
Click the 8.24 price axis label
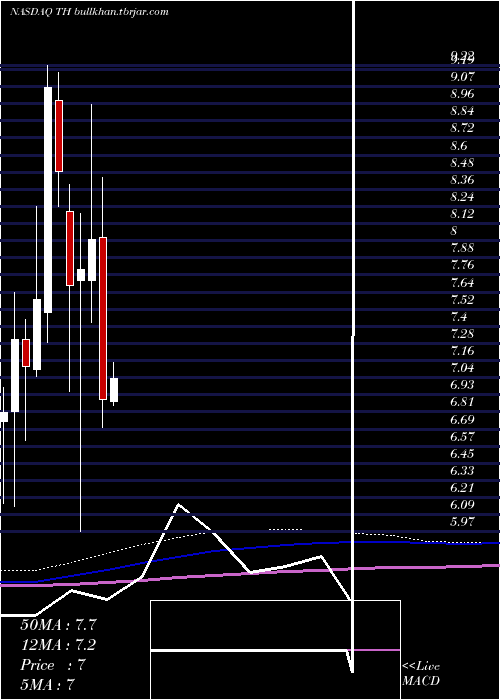pos(462,197)
